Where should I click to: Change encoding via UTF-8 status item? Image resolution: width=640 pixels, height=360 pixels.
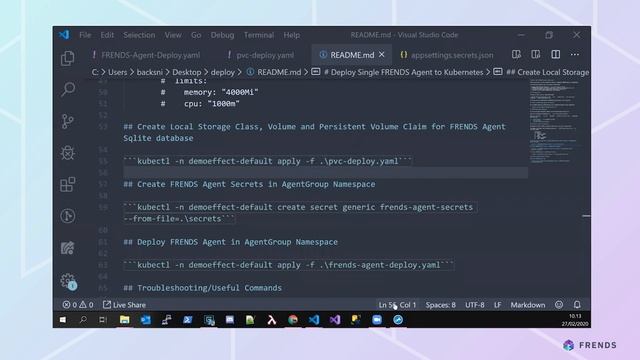click(475, 305)
